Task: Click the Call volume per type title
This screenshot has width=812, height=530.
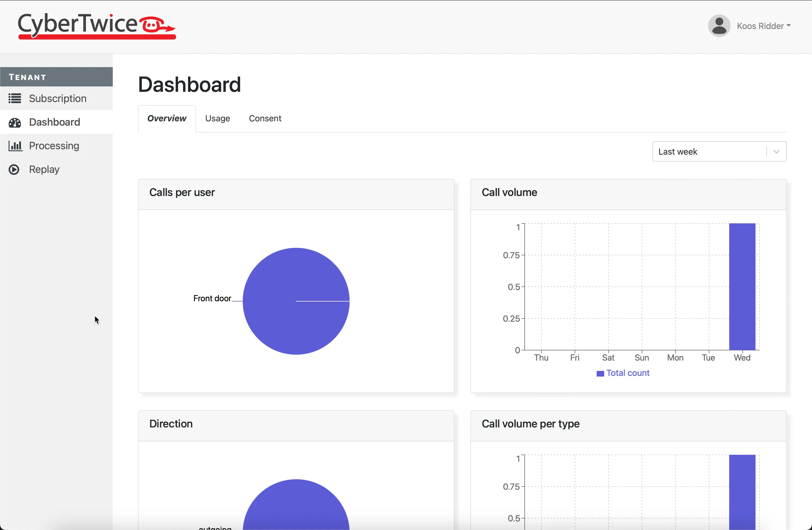Action: coord(531,424)
